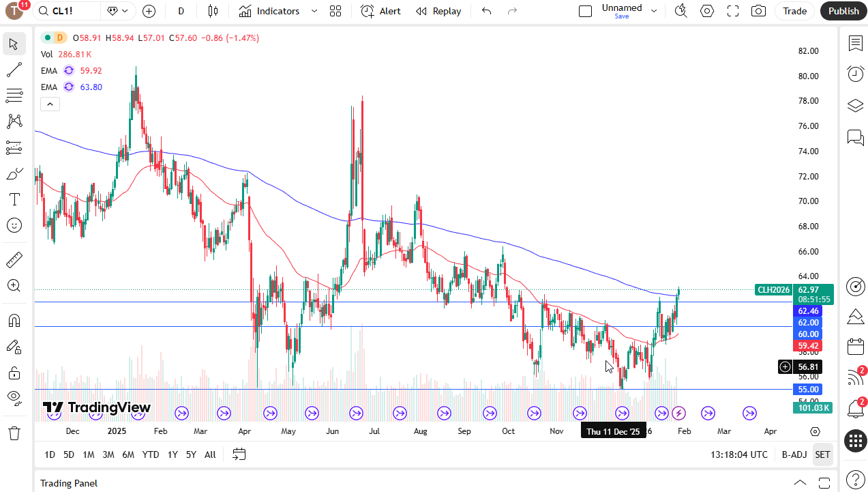The width and height of the screenshot is (868, 492).
Task: Open the go to date calendar
Action: pos(239,454)
